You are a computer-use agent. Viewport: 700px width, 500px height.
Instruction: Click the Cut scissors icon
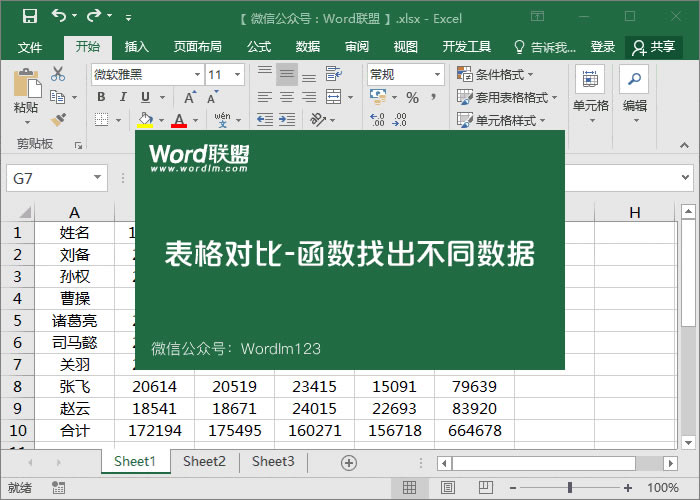tap(58, 74)
